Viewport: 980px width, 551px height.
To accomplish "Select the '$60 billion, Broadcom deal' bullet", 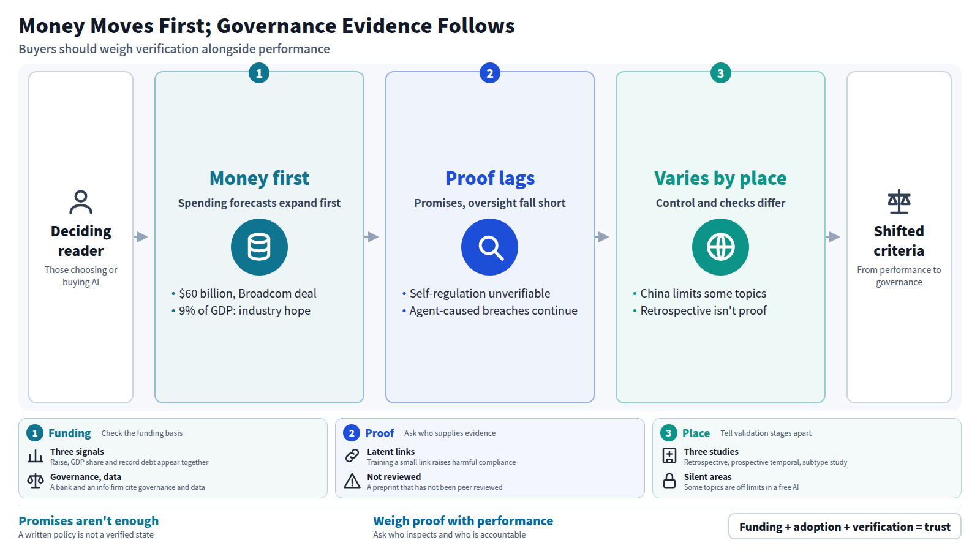I will [244, 293].
